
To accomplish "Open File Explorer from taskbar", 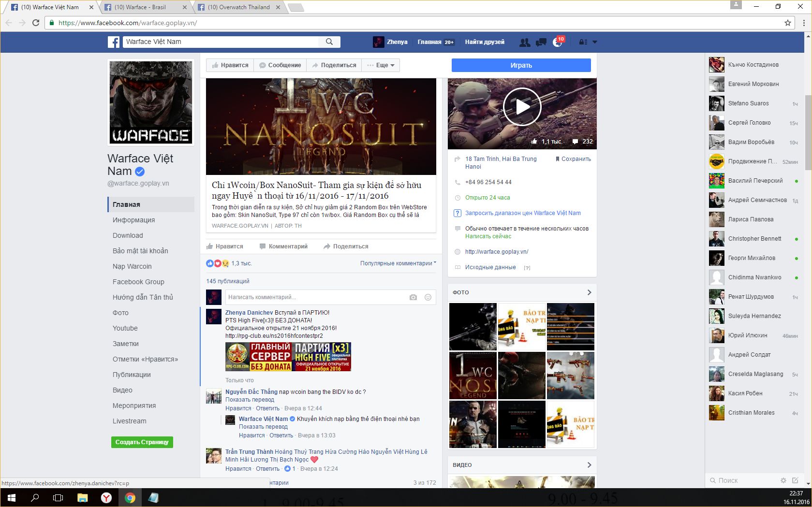I will click(83, 497).
